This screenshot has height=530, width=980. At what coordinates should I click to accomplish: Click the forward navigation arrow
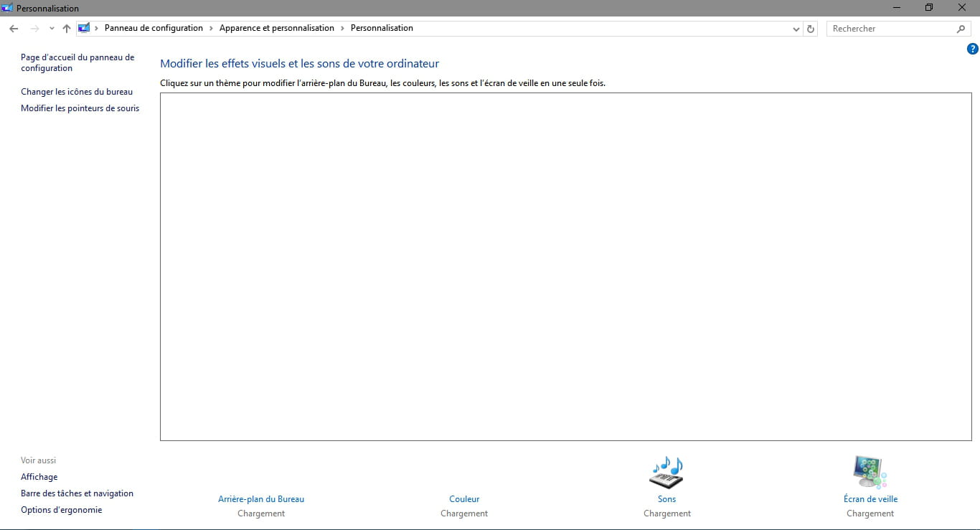click(x=34, y=29)
